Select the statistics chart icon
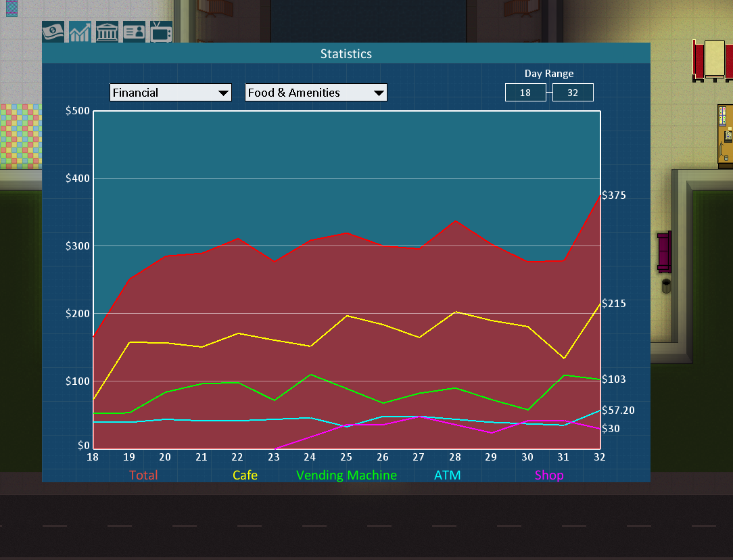The height and width of the screenshot is (560, 733). coord(80,32)
